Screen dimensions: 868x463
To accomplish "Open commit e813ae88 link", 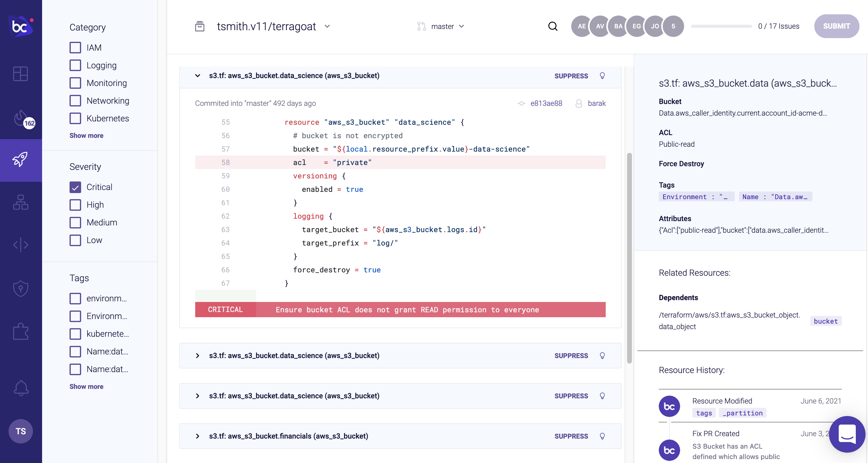I will pyautogui.click(x=546, y=103).
